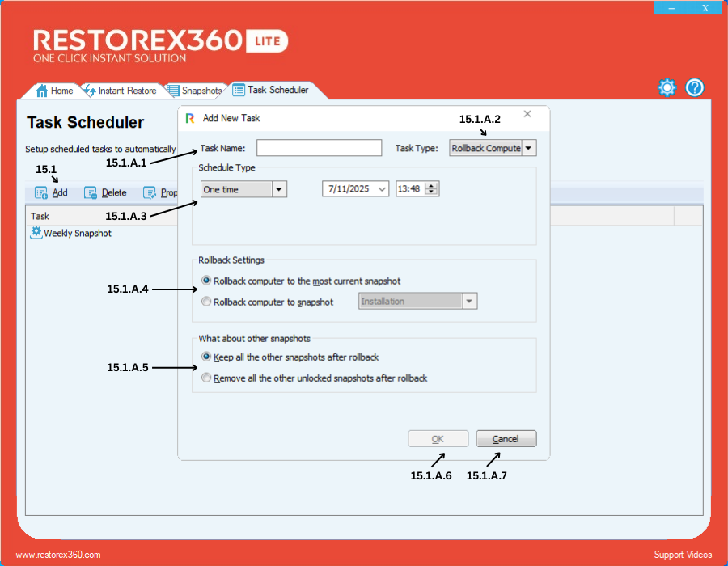Click the Task Name input field

coord(319,148)
